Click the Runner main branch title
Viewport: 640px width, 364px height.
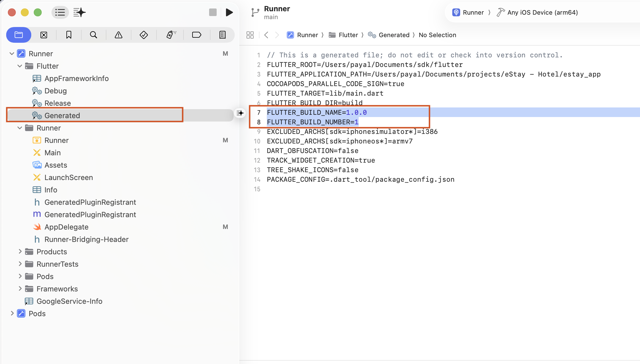[277, 12]
